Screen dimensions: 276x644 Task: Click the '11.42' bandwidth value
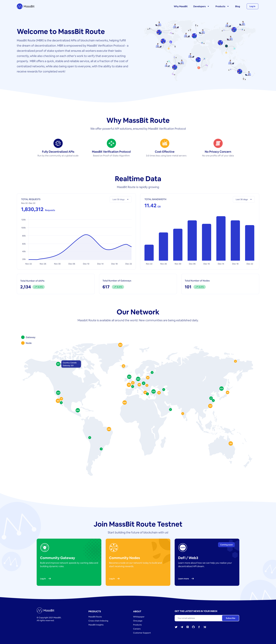150,206
